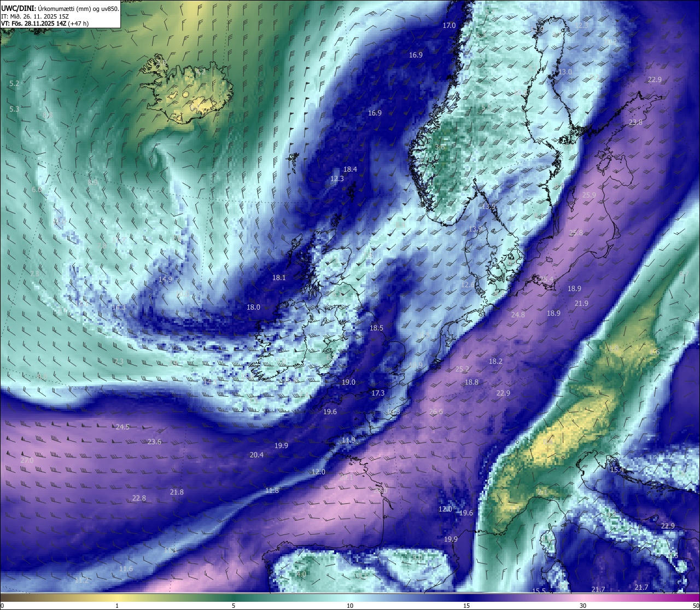
Task: Select the 18.5 value label
Action: pos(376,328)
